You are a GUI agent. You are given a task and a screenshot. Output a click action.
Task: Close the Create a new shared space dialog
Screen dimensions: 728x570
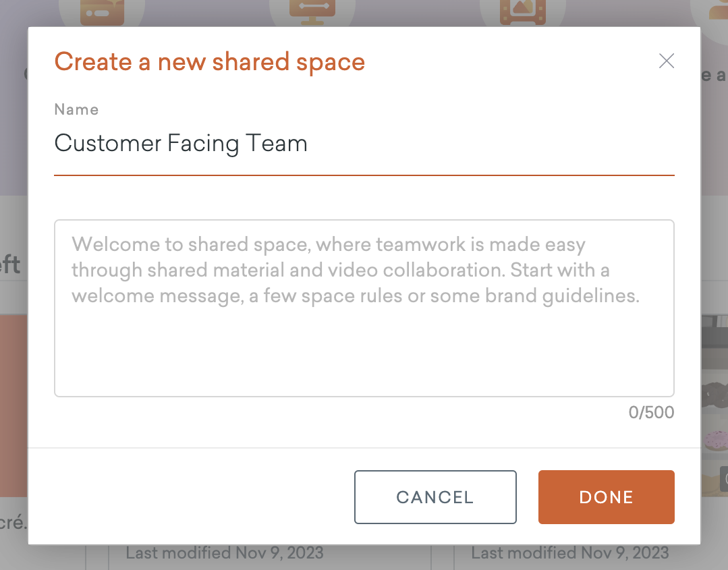coord(667,61)
